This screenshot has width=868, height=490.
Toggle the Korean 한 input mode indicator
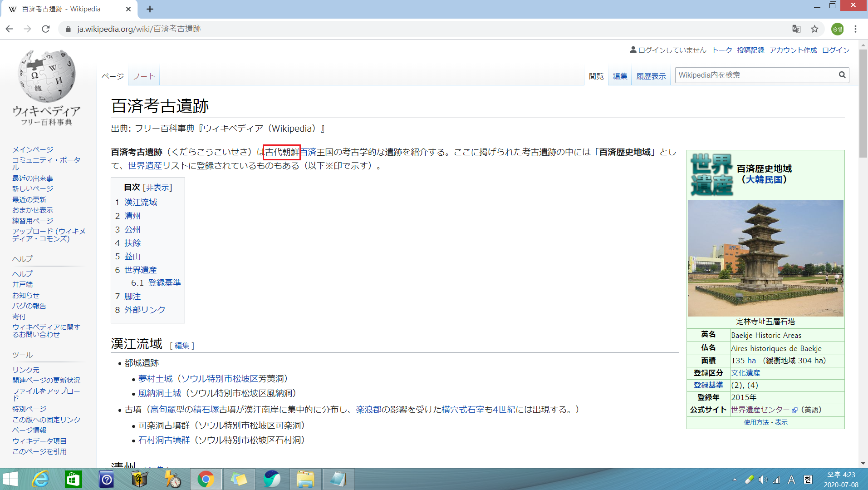coord(808,480)
